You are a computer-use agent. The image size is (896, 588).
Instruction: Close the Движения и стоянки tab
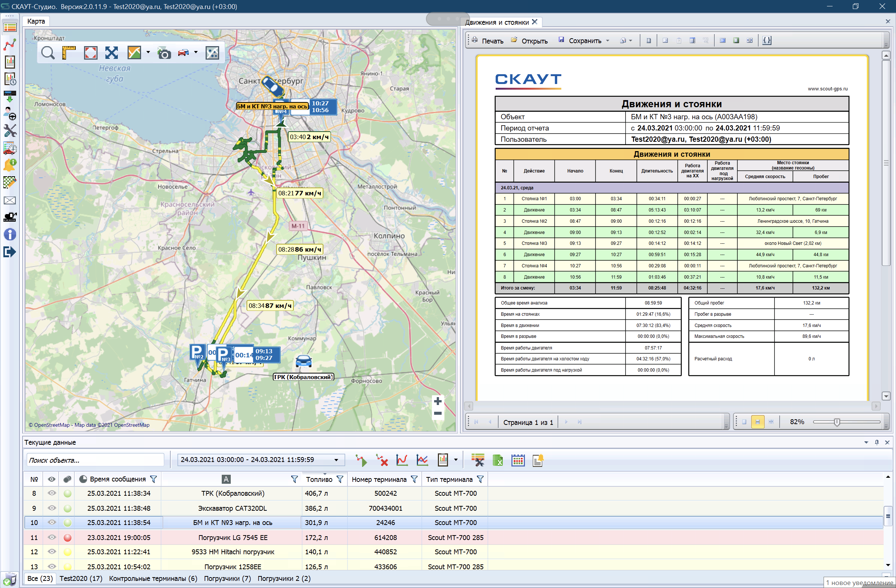point(535,22)
